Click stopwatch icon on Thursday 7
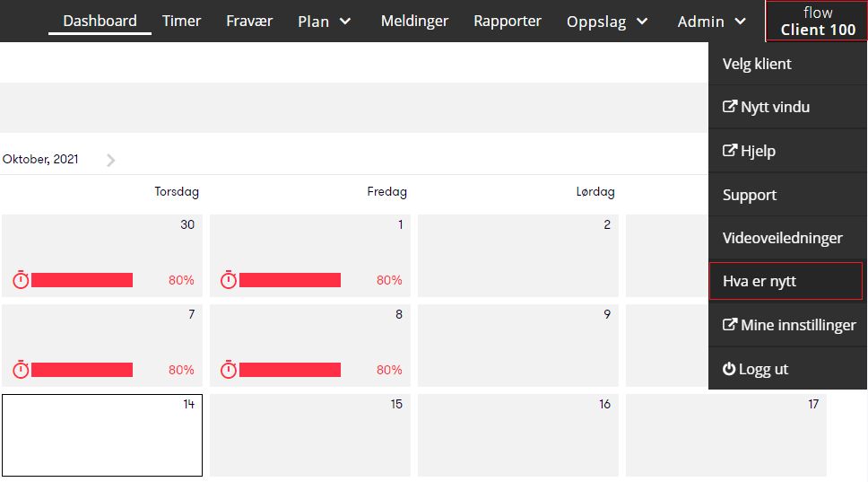Viewport: 868px width, 482px height. click(x=21, y=370)
